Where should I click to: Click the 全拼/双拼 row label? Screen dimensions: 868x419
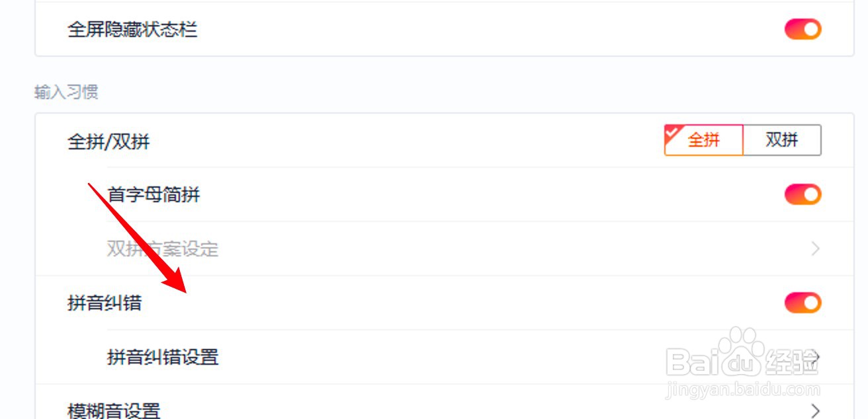tap(108, 141)
